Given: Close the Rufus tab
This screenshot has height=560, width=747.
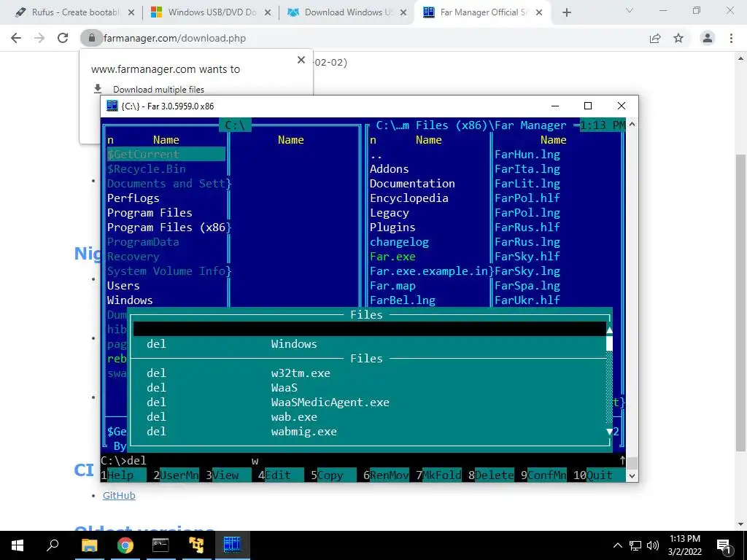Looking at the screenshot, I should pyautogui.click(x=131, y=12).
